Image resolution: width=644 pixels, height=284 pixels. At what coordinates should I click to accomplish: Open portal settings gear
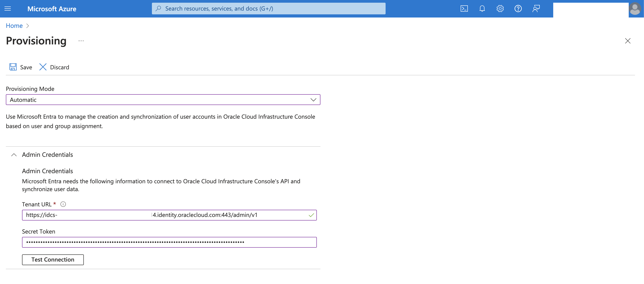[500, 9]
